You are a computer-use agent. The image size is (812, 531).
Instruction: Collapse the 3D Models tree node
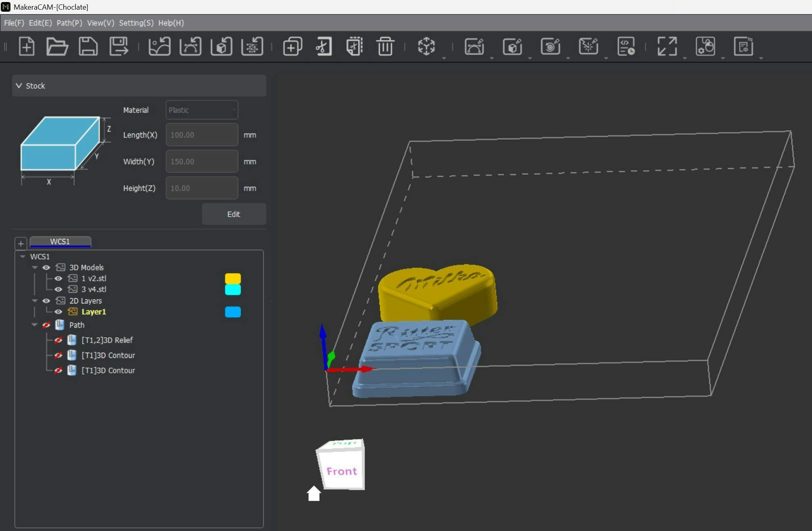tap(35, 268)
